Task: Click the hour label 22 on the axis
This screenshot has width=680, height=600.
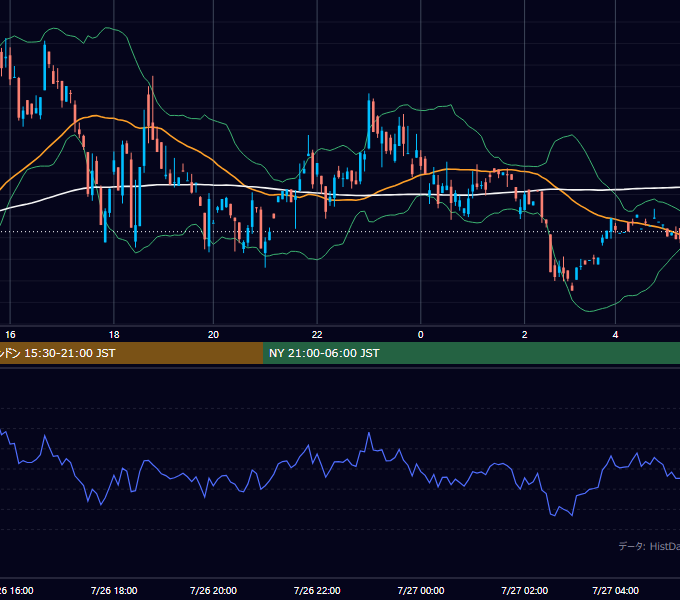Action: [x=317, y=335]
